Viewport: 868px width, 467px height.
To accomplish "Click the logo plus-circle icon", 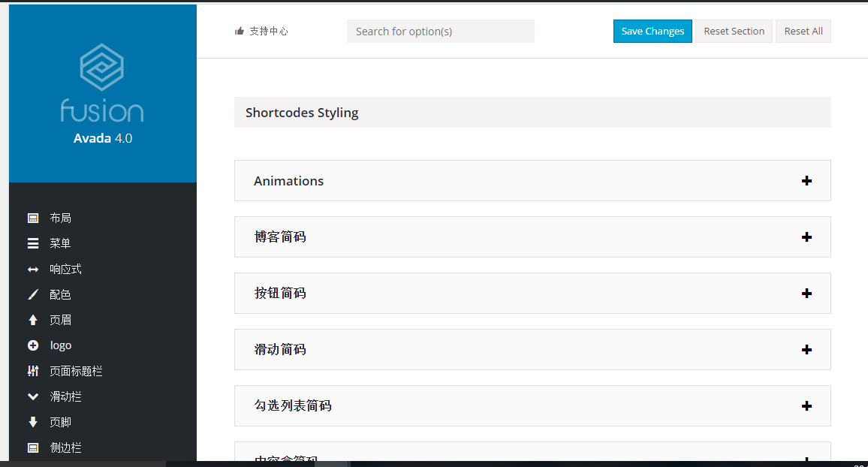I will click(x=33, y=346).
